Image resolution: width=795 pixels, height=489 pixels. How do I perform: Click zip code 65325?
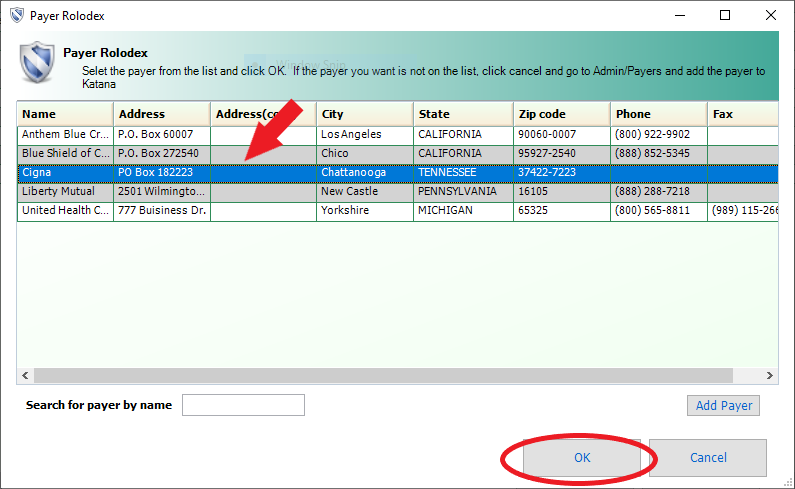coord(562,210)
